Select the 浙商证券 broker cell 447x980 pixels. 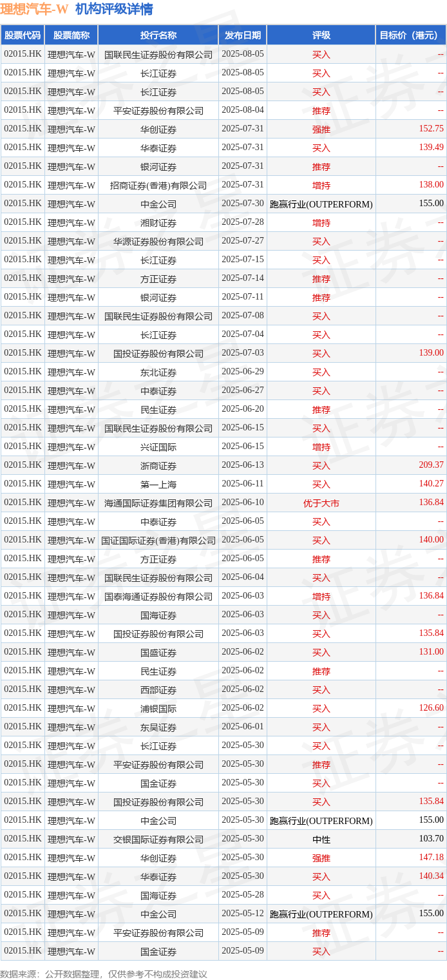158,466
